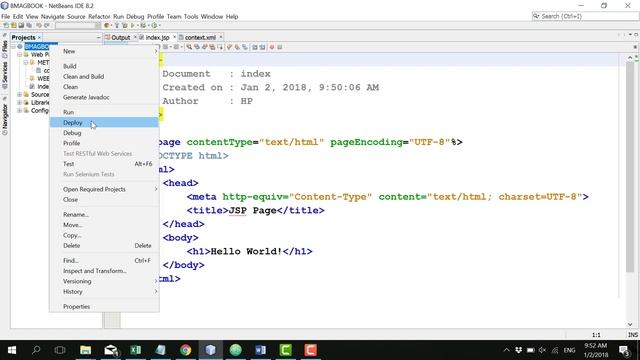This screenshot has width=640, height=360.
Task: Select Inspect and Transform... menu entry
Action: pos(104,271)
